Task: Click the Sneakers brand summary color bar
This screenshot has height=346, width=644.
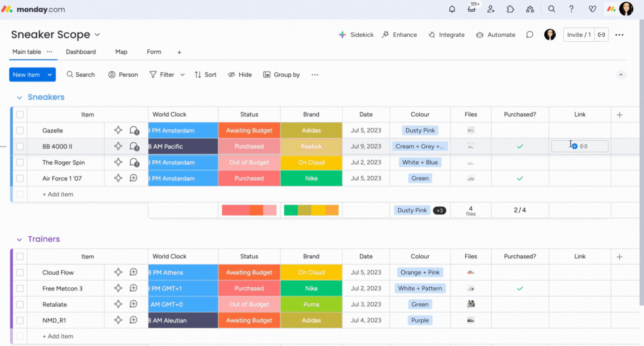Action: point(311,210)
